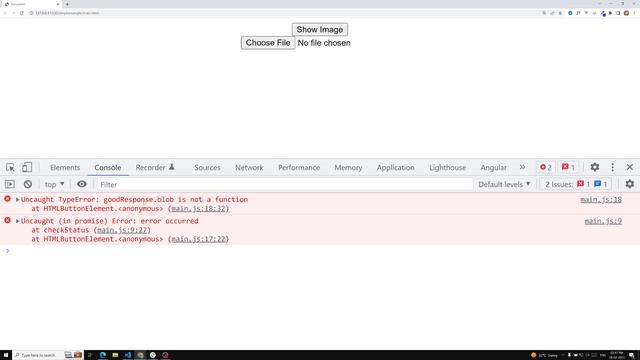
Task: Click the 2 Issues label
Action: coord(559,184)
